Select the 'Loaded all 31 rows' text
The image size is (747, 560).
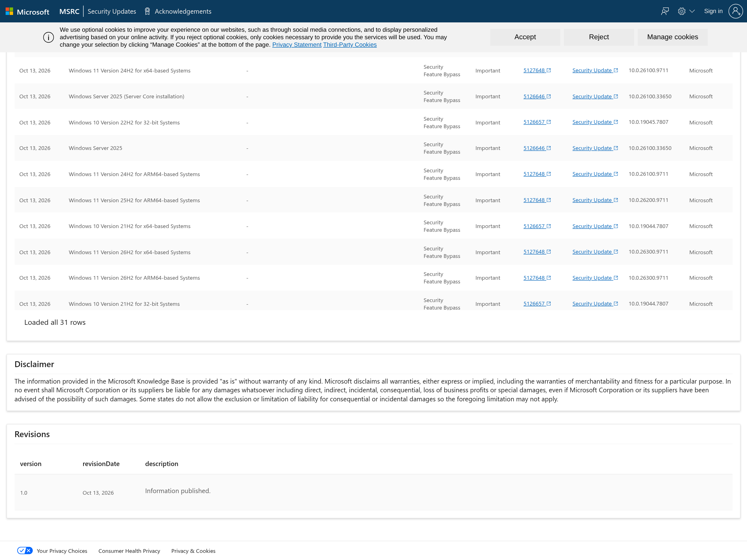point(55,322)
